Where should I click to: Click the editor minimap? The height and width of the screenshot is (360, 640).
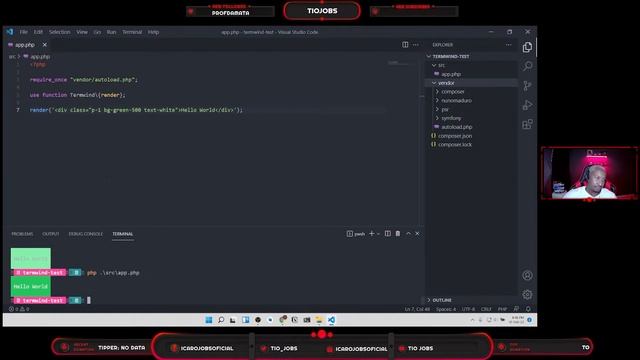402,63
